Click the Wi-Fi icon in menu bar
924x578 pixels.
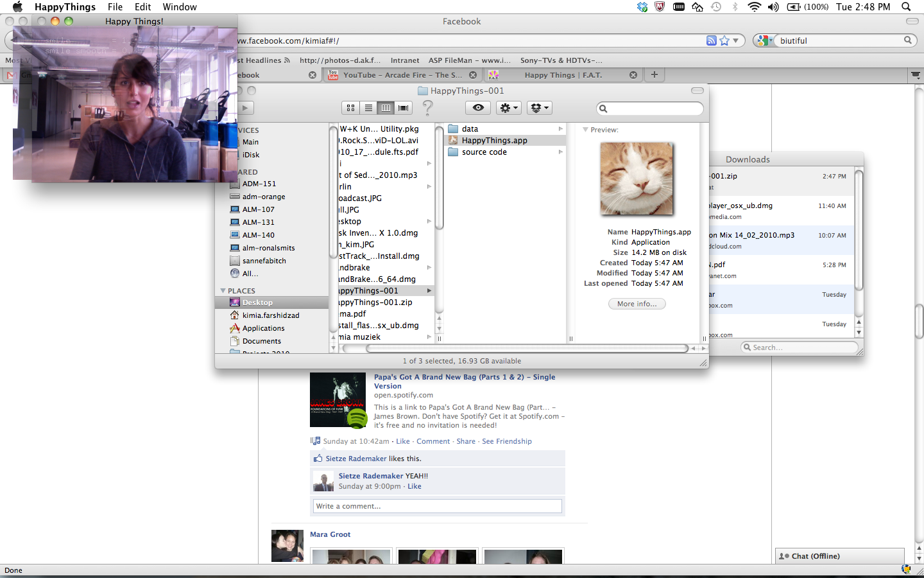click(x=755, y=7)
